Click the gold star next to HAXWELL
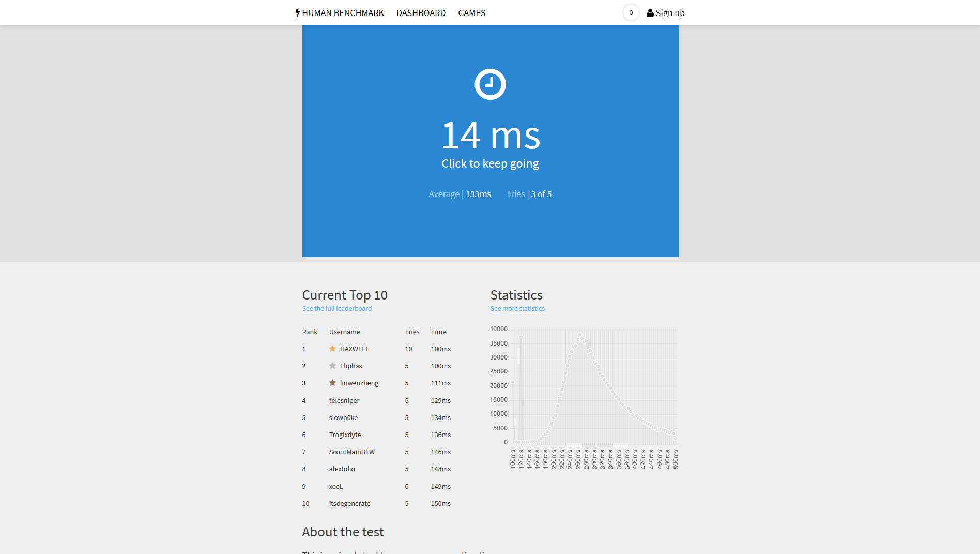980x554 pixels. click(332, 349)
